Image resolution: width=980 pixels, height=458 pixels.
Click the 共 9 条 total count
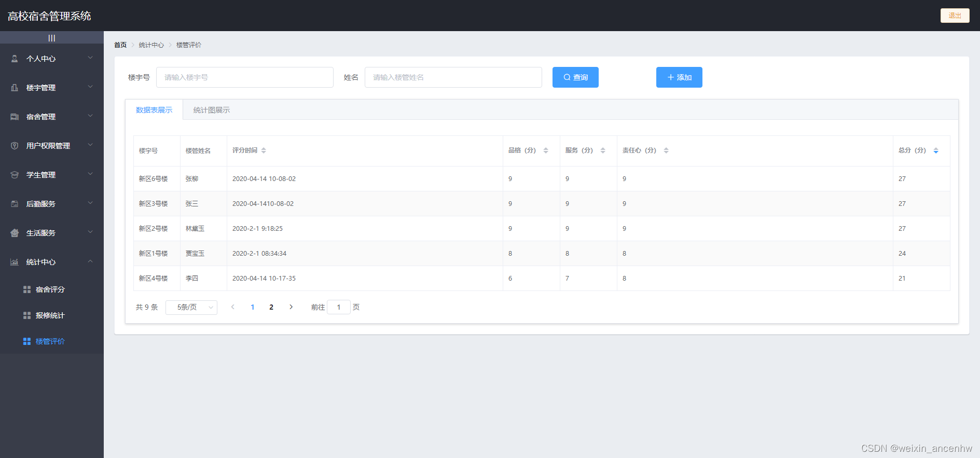click(x=147, y=307)
